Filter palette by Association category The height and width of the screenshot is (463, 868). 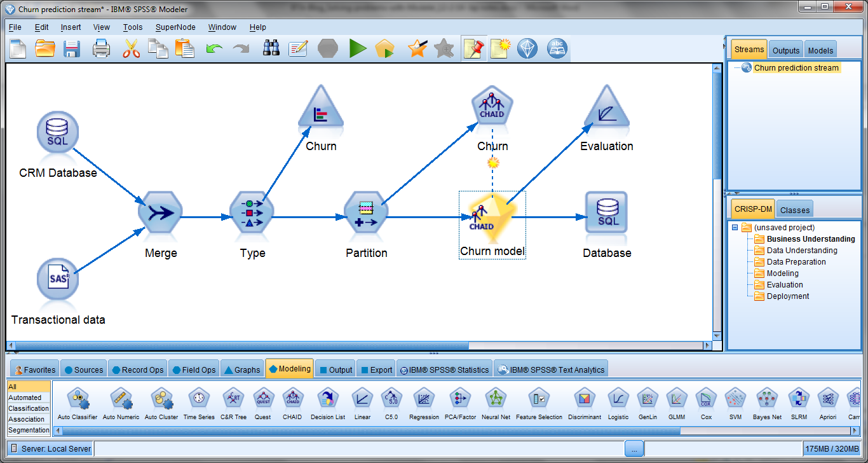pyautogui.click(x=29, y=419)
